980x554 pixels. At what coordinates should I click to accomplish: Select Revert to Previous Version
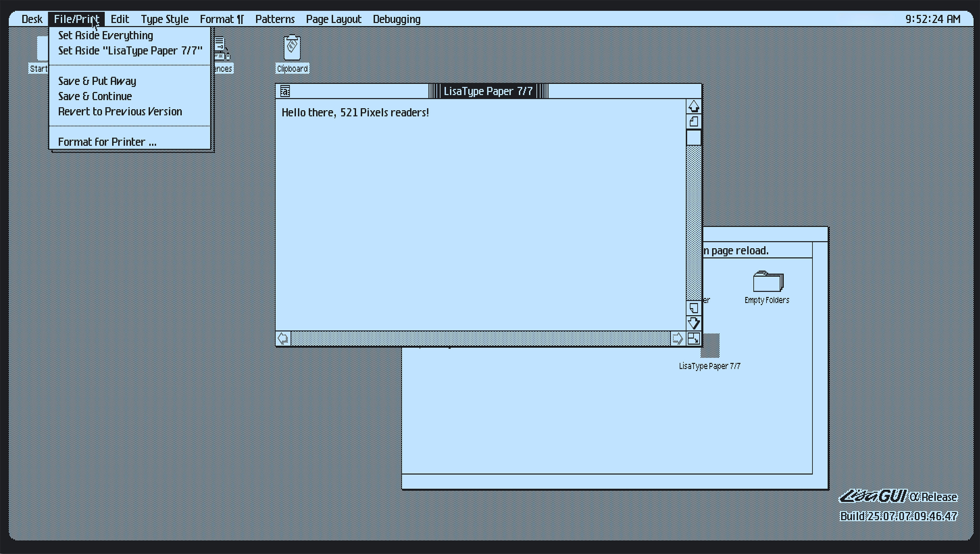120,111
